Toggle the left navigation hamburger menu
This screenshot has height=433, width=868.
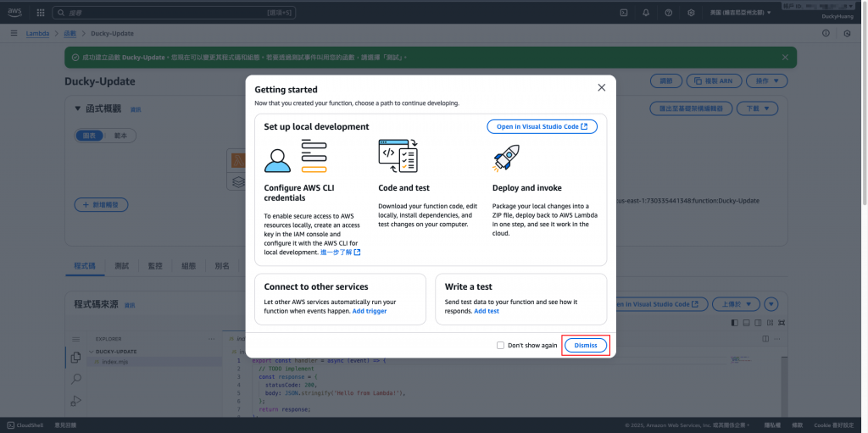click(14, 33)
